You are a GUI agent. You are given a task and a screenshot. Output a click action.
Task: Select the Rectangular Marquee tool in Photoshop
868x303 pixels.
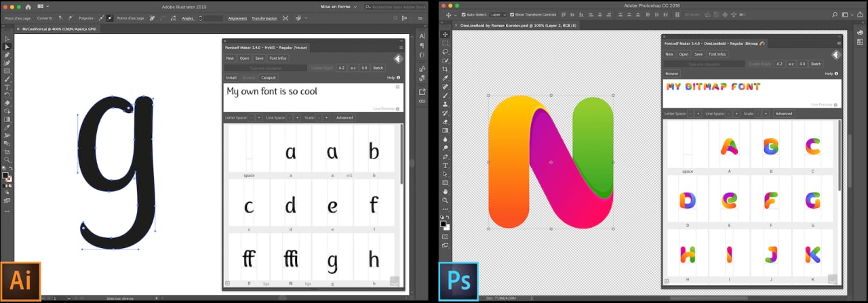(x=446, y=43)
